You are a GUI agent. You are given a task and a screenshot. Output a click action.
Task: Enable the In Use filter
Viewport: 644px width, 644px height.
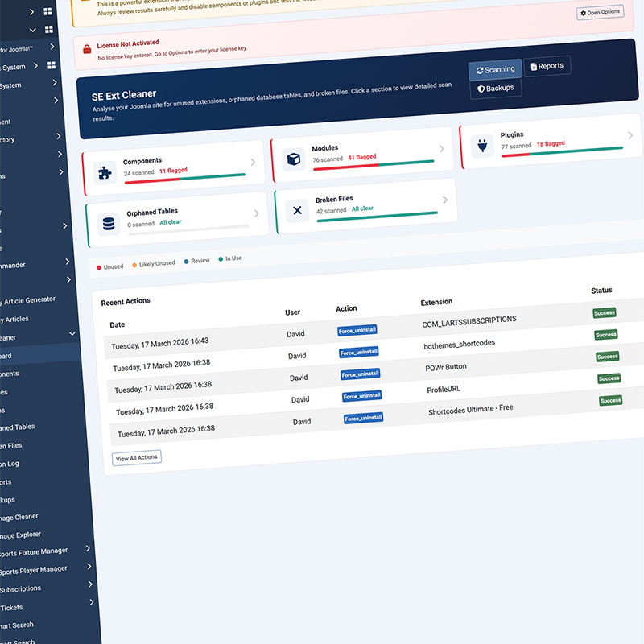click(x=233, y=258)
